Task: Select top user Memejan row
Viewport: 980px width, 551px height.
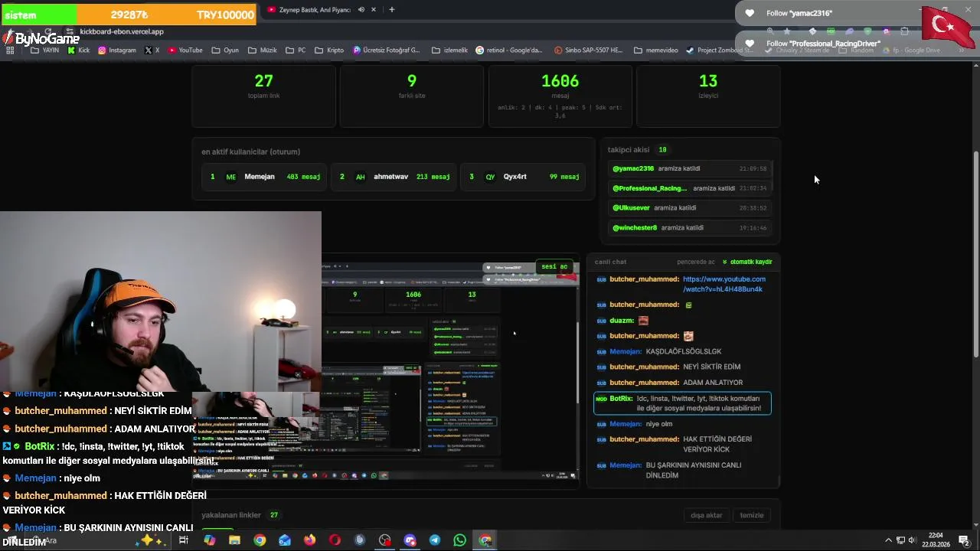Action: click(x=265, y=177)
